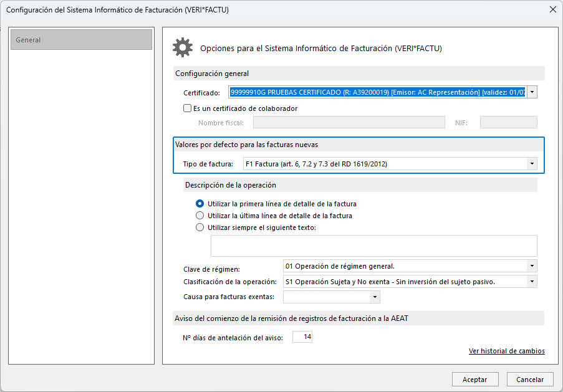Click the gear icon beside Opciones title
Image resolution: width=563 pixels, height=392 pixels.
[x=183, y=48]
